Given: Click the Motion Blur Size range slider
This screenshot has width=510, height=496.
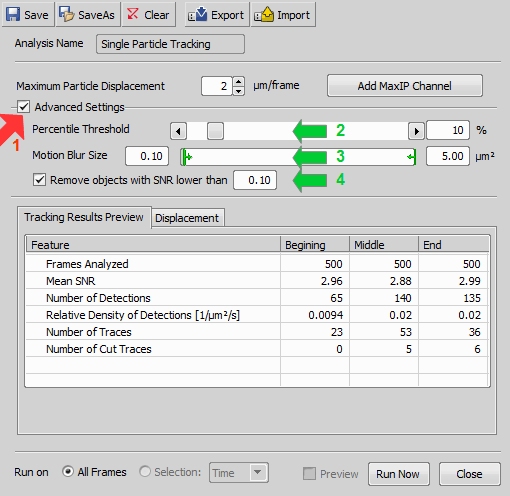Looking at the screenshot, I should point(299,157).
